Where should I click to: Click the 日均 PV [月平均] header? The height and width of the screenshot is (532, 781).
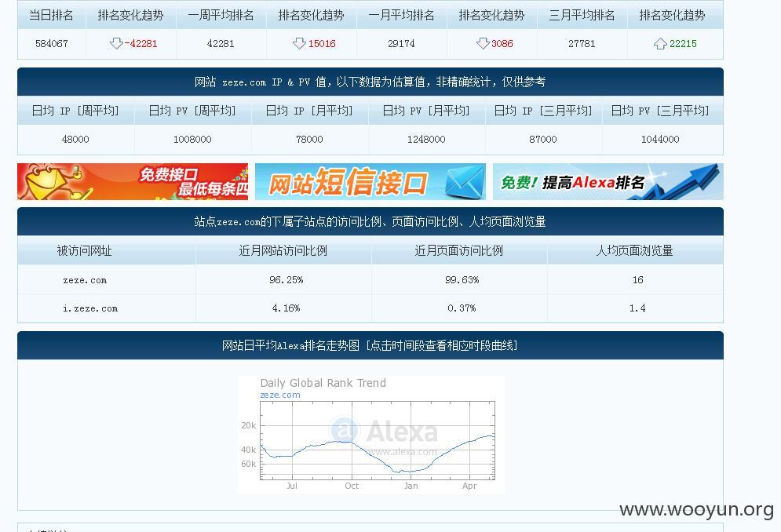coord(426,111)
